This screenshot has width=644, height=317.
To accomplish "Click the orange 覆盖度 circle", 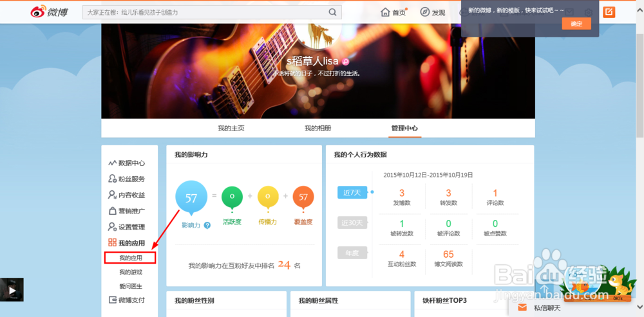I will point(303,196).
